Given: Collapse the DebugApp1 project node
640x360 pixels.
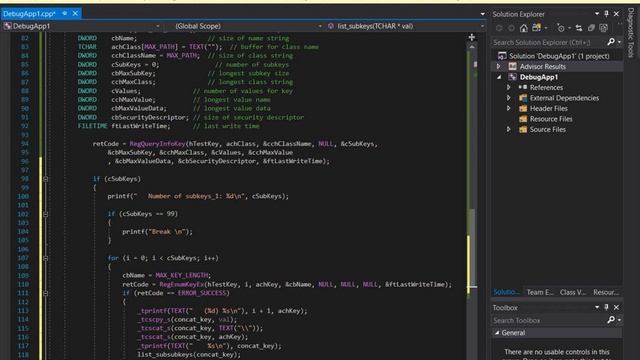Looking at the screenshot, I should click(x=499, y=77).
